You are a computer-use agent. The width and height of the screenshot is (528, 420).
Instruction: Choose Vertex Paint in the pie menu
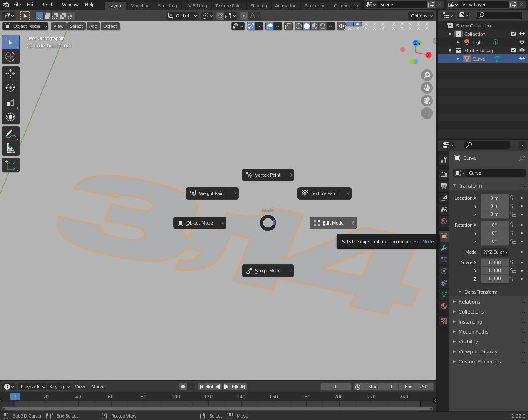pos(268,175)
